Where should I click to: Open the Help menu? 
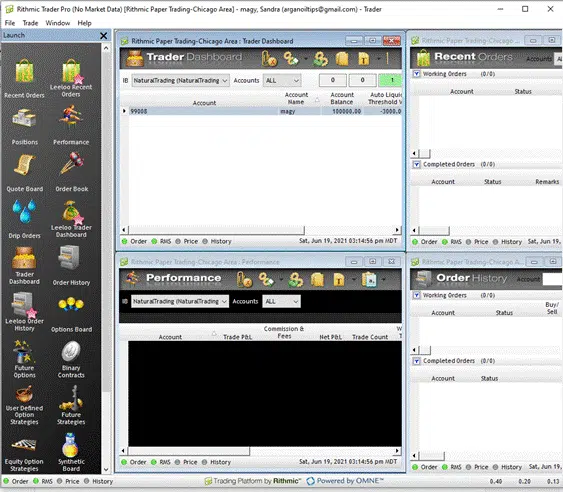[x=84, y=23]
